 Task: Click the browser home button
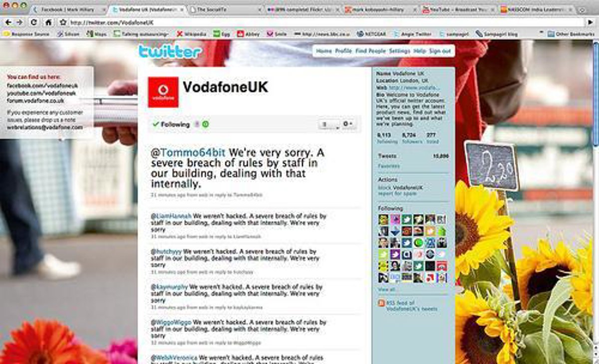point(48,22)
